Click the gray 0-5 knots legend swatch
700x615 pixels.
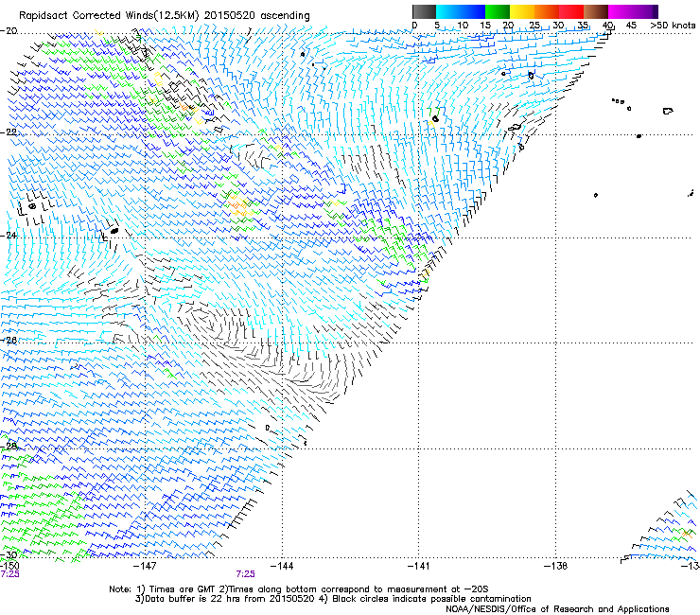[x=424, y=11]
